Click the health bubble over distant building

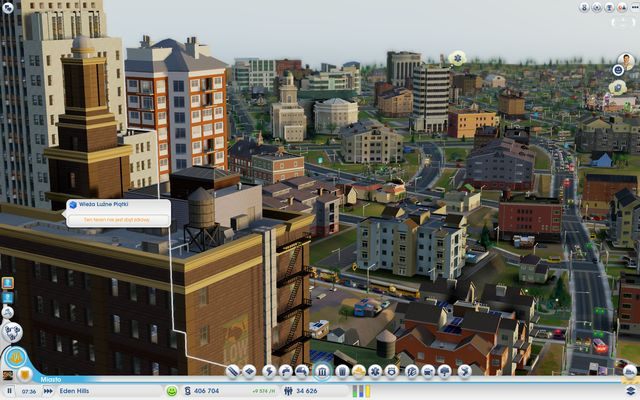click(458, 58)
